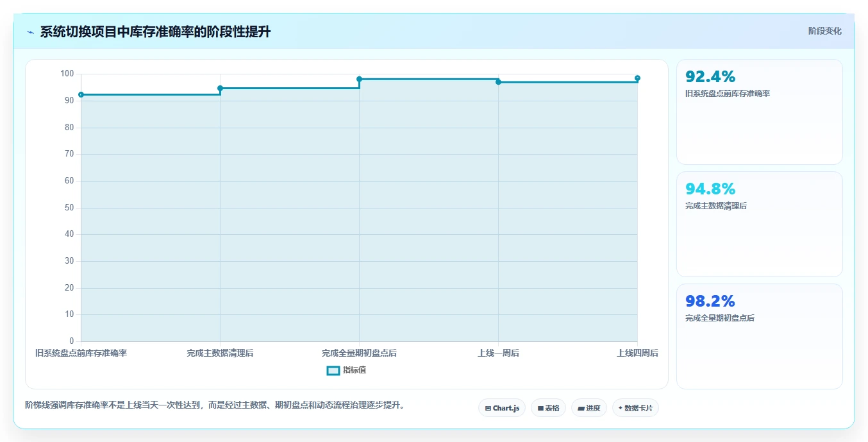Click the chart title 系统切换项目中库存准确率的阶段性提升
This screenshot has height=442, width=868.
click(x=155, y=32)
